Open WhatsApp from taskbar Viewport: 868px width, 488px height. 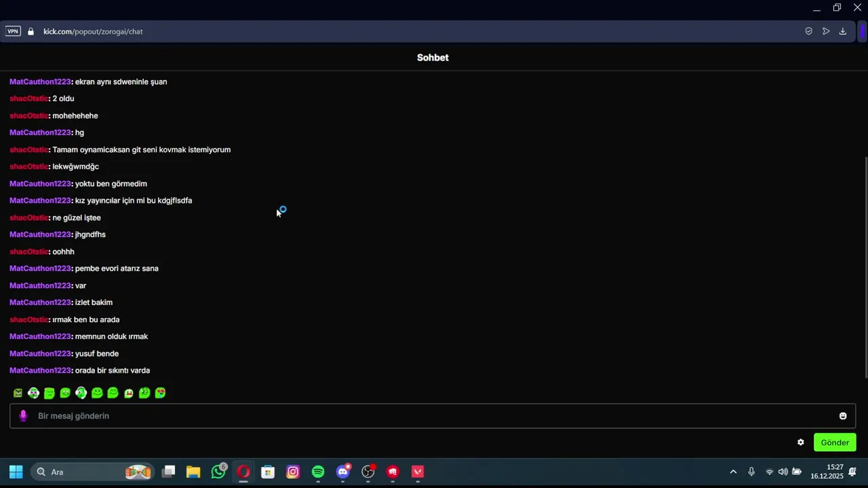tap(218, 472)
